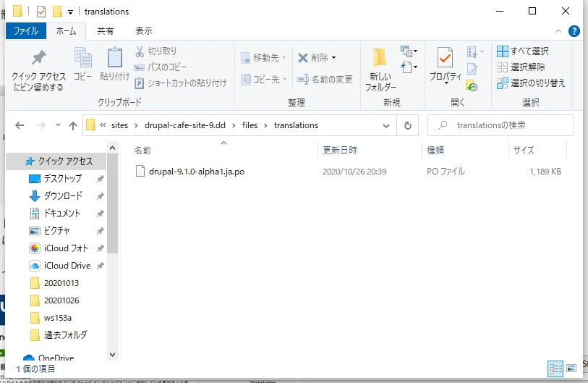The height and width of the screenshot is (383, 588).
Task: Click Rename (名前の変更) button
Action: pos(325,79)
